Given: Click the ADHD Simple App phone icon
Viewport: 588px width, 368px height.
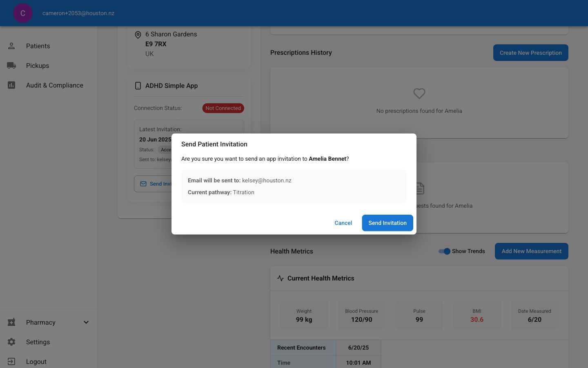Looking at the screenshot, I should point(138,85).
